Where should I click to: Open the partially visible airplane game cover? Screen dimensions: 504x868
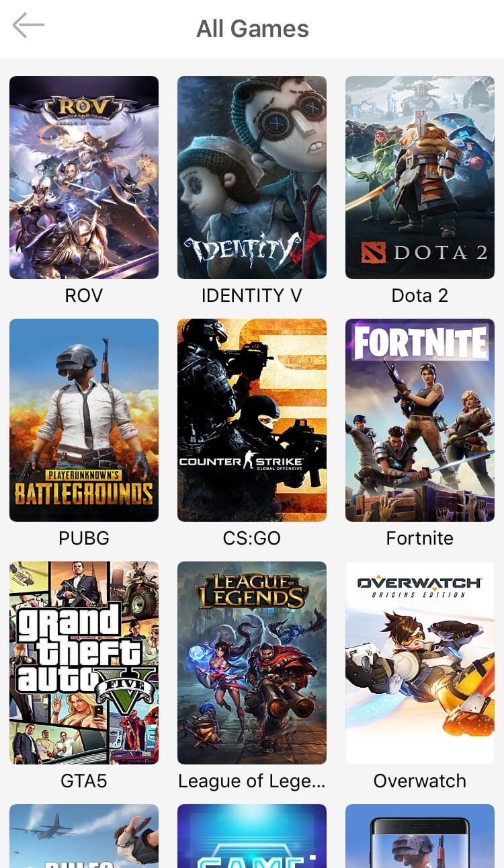click(x=84, y=836)
